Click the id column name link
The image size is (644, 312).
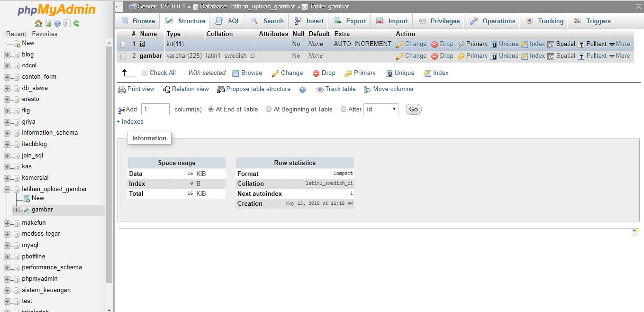(142, 44)
